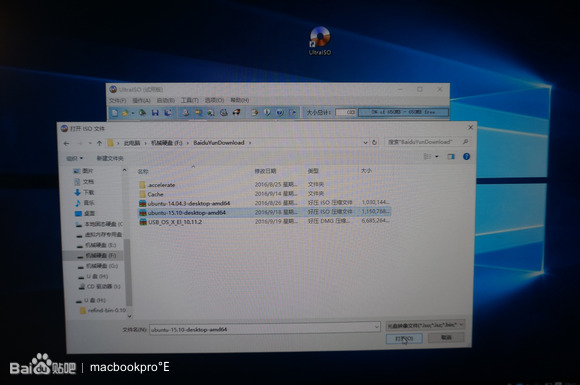Go up one folder with the up arrow

(x=99, y=143)
